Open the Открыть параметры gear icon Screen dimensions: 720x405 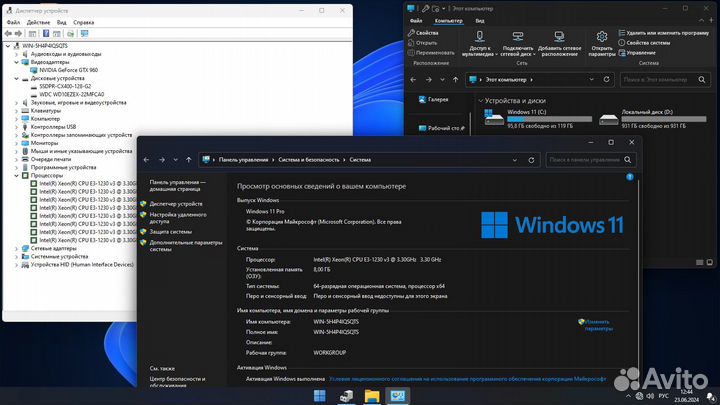click(601, 37)
